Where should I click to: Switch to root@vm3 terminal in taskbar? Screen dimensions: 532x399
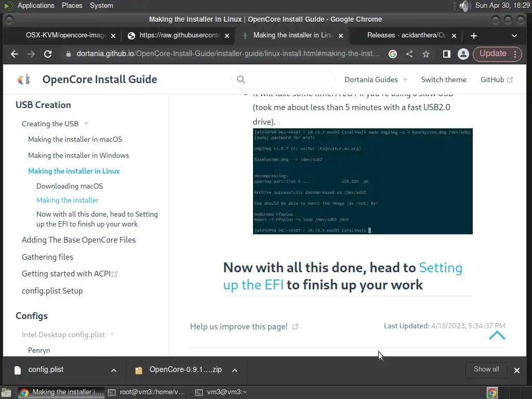pos(147,392)
